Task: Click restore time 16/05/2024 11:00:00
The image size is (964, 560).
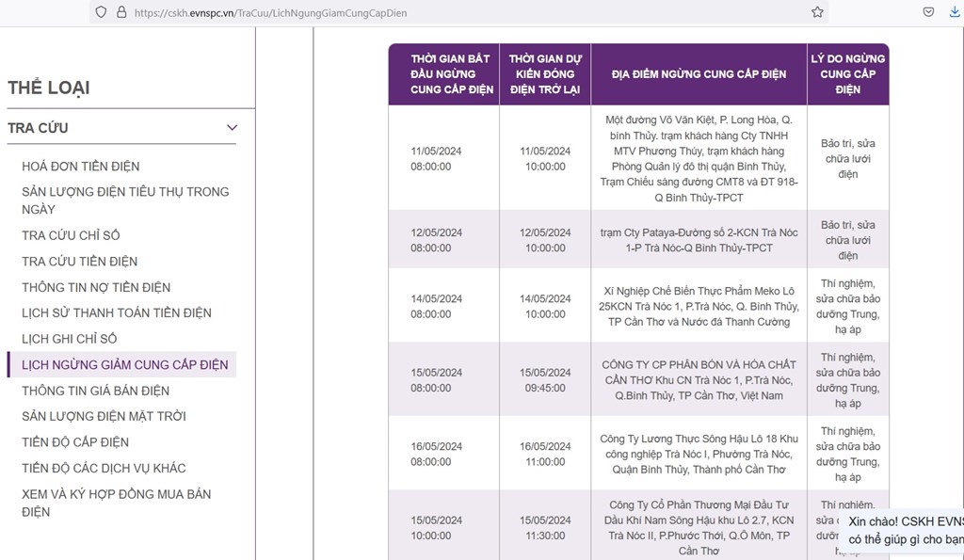Action: tap(545, 454)
